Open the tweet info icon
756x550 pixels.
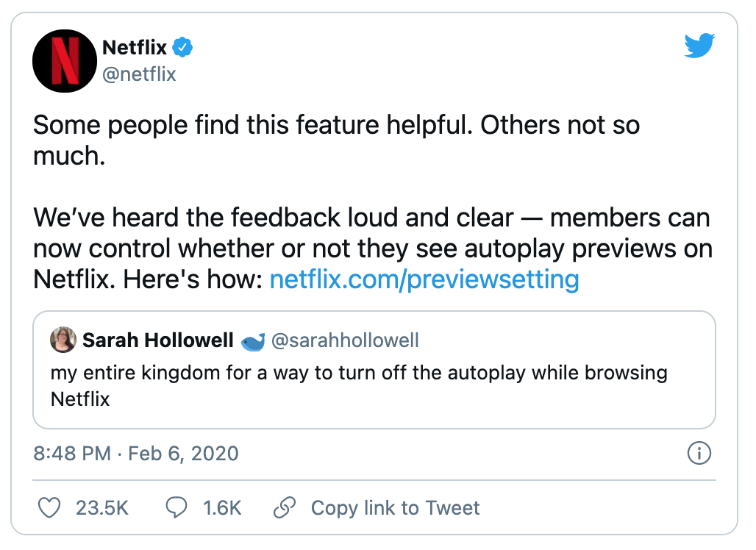(699, 454)
